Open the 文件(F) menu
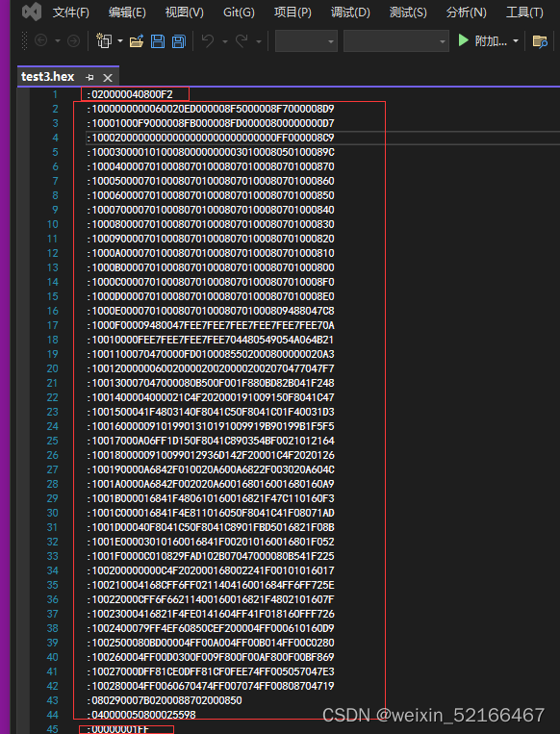Screen dimensions: 560x734 pos(70,13)
